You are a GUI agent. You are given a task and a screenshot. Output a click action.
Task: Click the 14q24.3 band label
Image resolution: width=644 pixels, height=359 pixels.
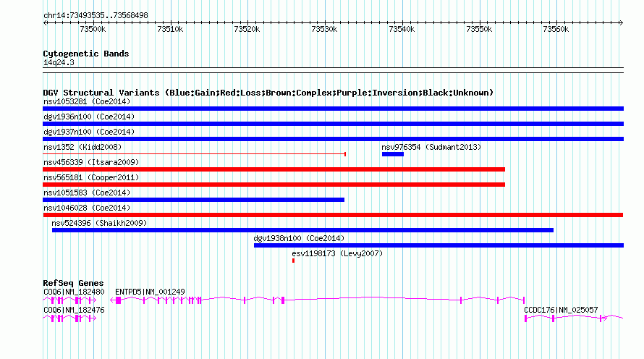(59, 62)
